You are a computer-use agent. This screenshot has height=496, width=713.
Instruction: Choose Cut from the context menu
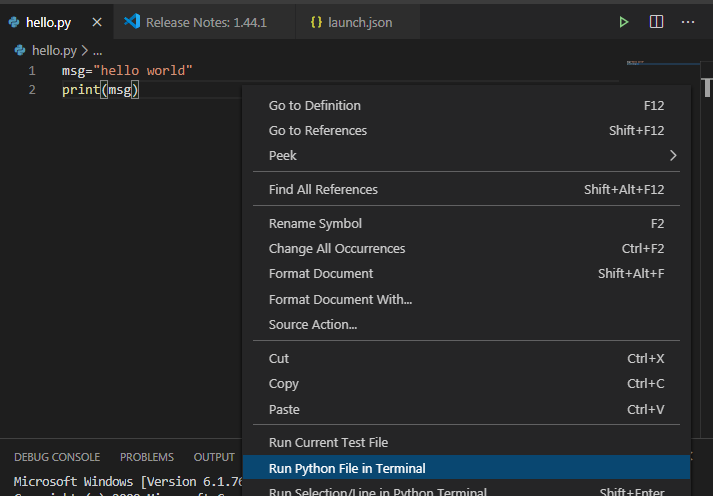coord(467,359)
